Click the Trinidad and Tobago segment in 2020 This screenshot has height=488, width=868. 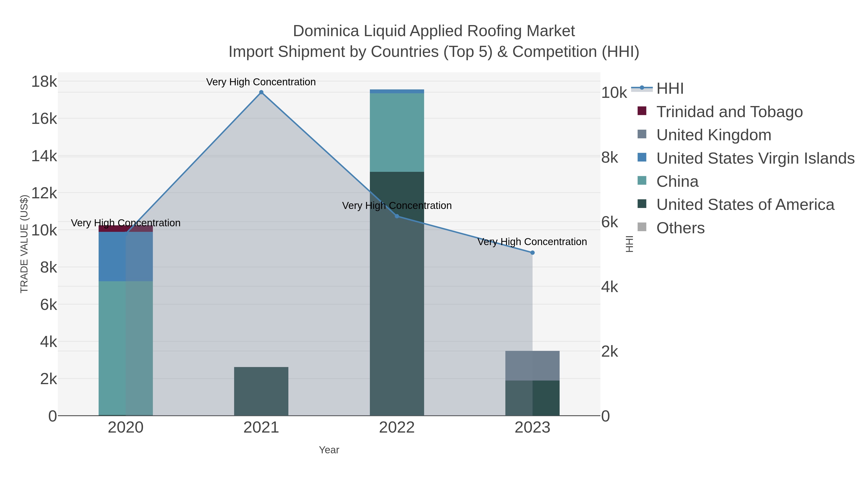point(126,229)
